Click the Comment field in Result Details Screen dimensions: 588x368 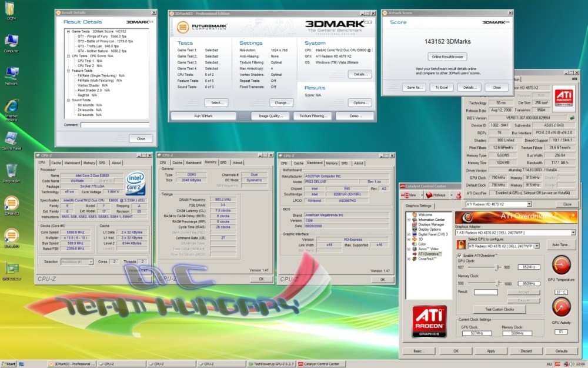(115, 125)
